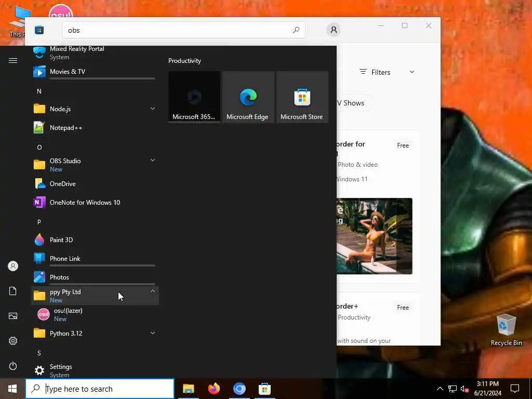Open Notepad++ from the app list
Screen dimensions: 532x399
(x=95, y=128)
